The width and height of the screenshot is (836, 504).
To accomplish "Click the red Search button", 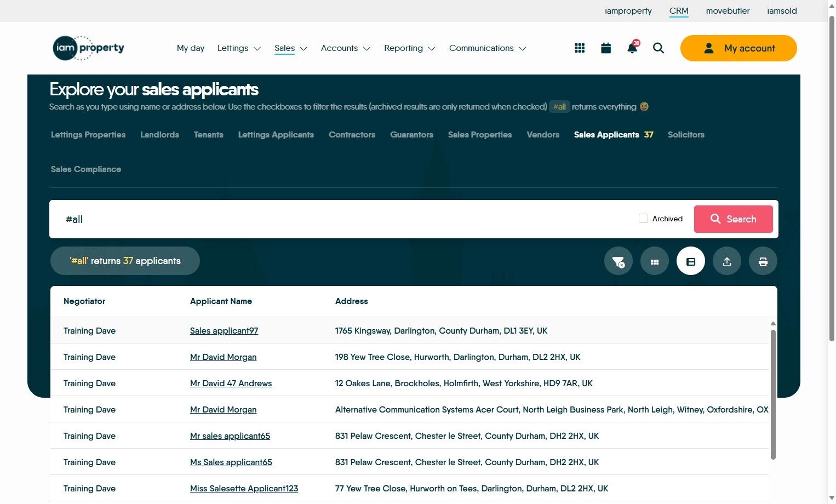I will pos(734,219).
